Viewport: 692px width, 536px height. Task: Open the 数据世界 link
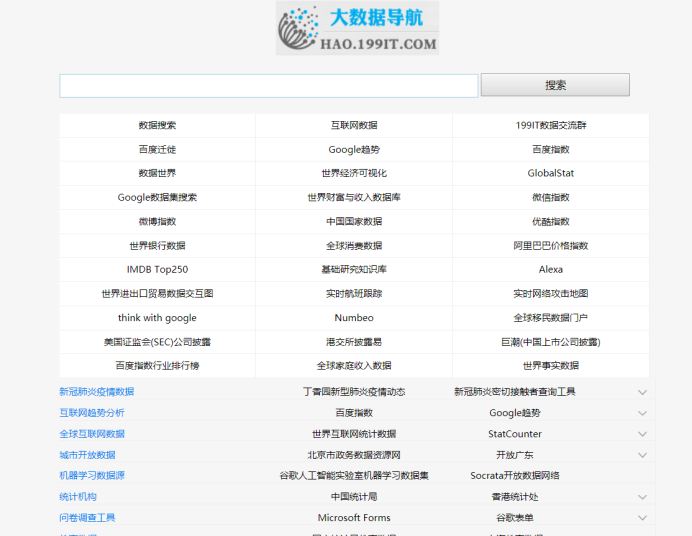pyautogui.click(x=157, y=173)
